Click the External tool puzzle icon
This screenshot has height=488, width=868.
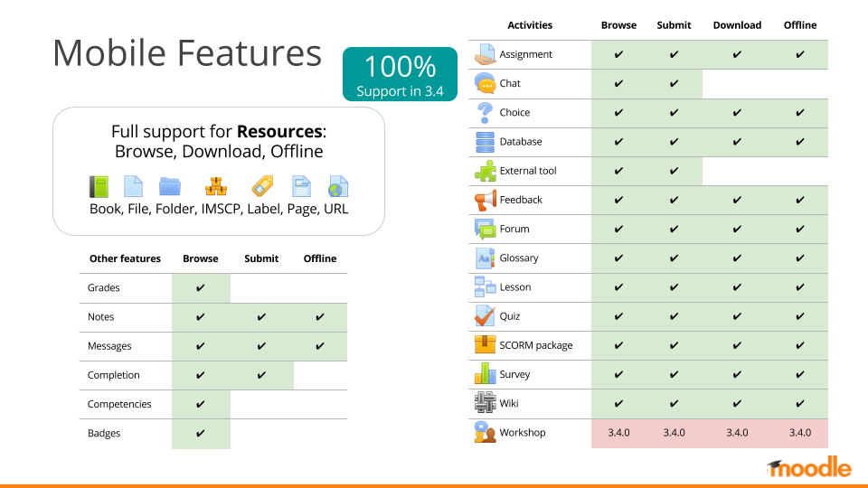(485, 171)
